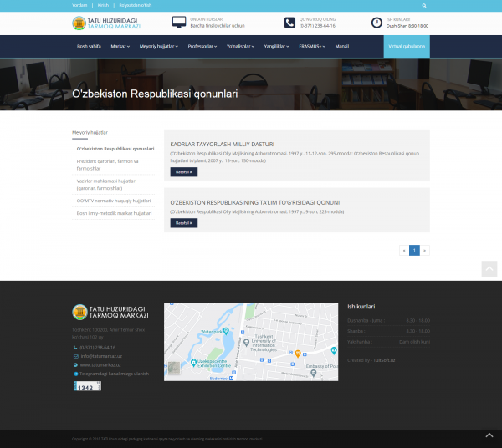Click the TATU Tarmoq Markazi header logo
The width and height of the screenshot is (502, 448).
tap(106, 23)
